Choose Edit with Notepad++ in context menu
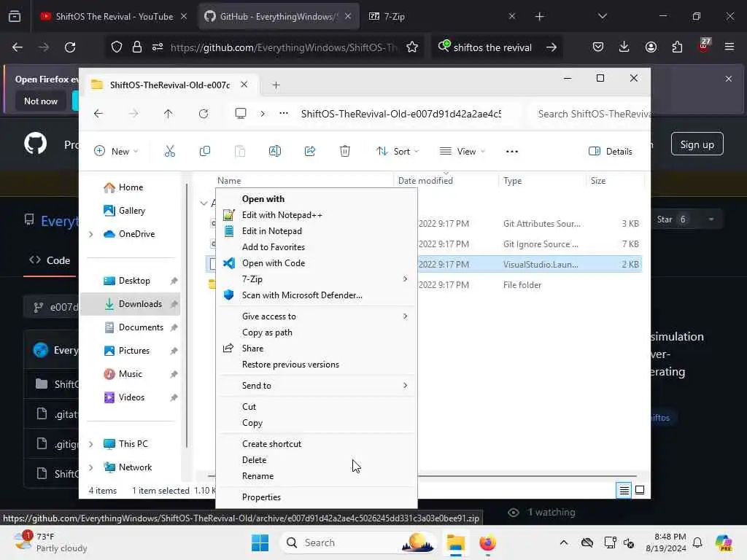 pyautogui.click(x=317, y=215)
